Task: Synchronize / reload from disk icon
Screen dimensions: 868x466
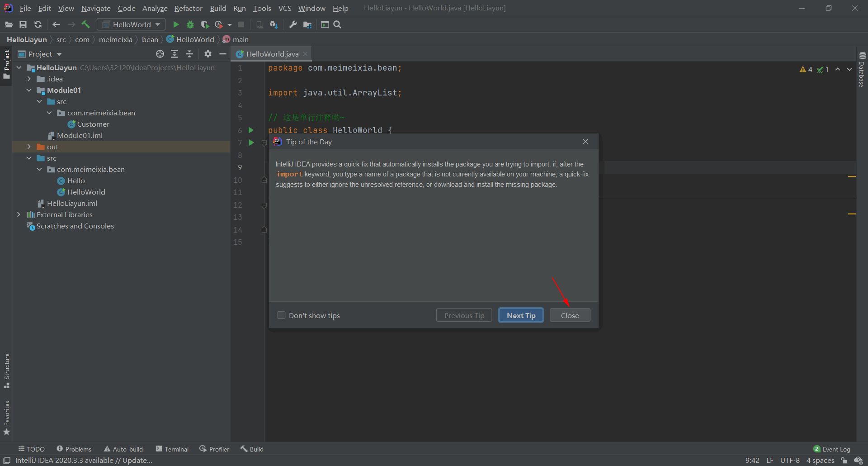Action: pos(38,24)
